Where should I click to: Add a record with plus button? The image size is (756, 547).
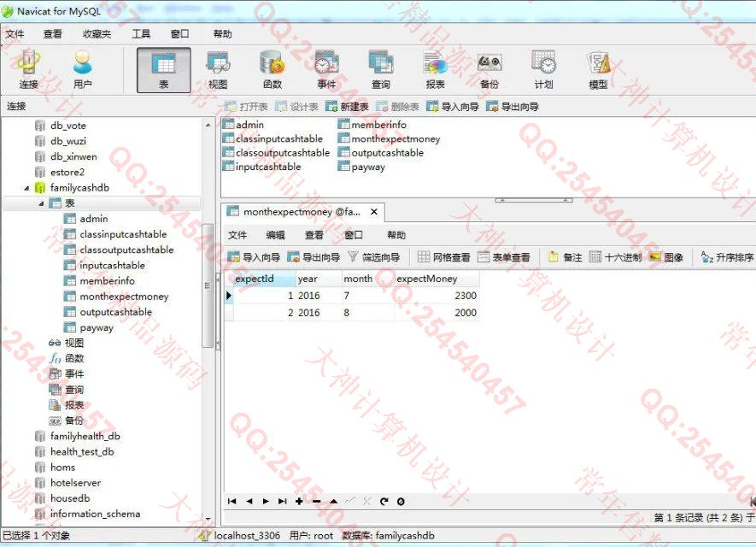pos(300,502)
